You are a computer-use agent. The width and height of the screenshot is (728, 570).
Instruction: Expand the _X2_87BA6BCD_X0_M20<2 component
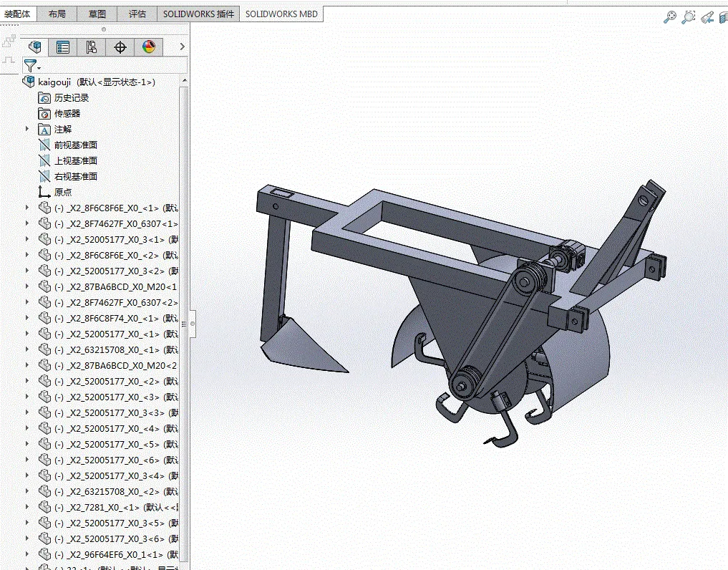pyautogui.click(x=27, y=365)
